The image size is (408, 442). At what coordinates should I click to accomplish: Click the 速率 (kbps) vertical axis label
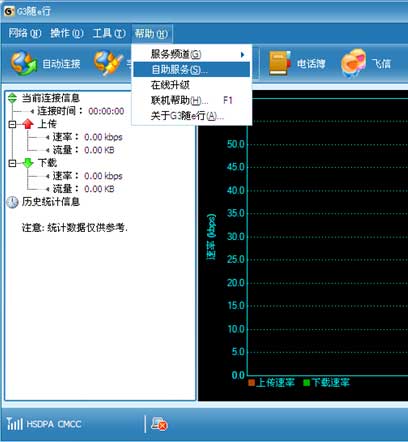pyautogui.click(x=211, y=237)
